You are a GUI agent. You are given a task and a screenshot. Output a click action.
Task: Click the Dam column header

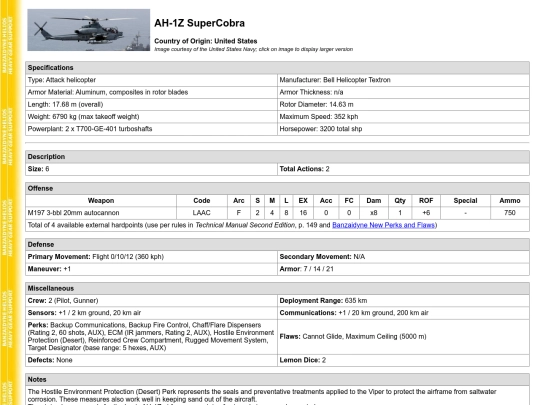(374, 201)
